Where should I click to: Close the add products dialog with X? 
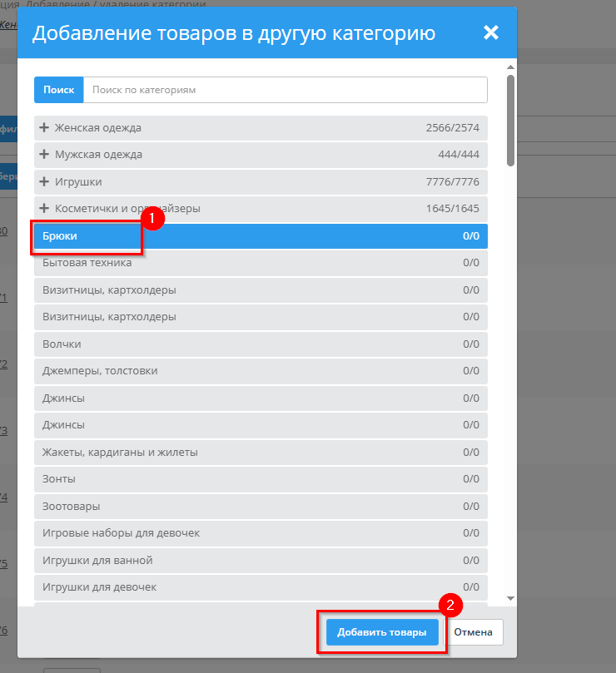491,32
